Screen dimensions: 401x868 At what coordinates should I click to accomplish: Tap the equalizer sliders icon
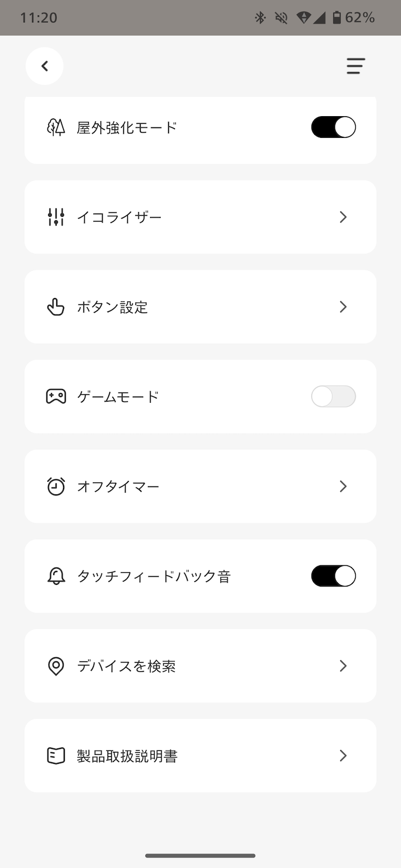coord(56,217)
